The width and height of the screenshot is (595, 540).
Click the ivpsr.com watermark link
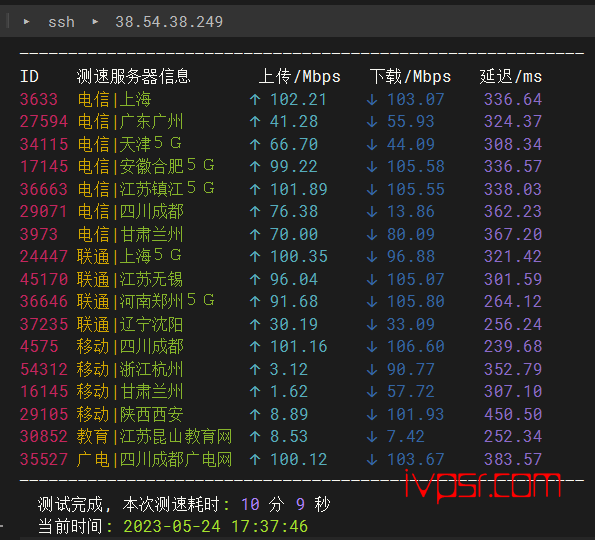coord(483,486)
